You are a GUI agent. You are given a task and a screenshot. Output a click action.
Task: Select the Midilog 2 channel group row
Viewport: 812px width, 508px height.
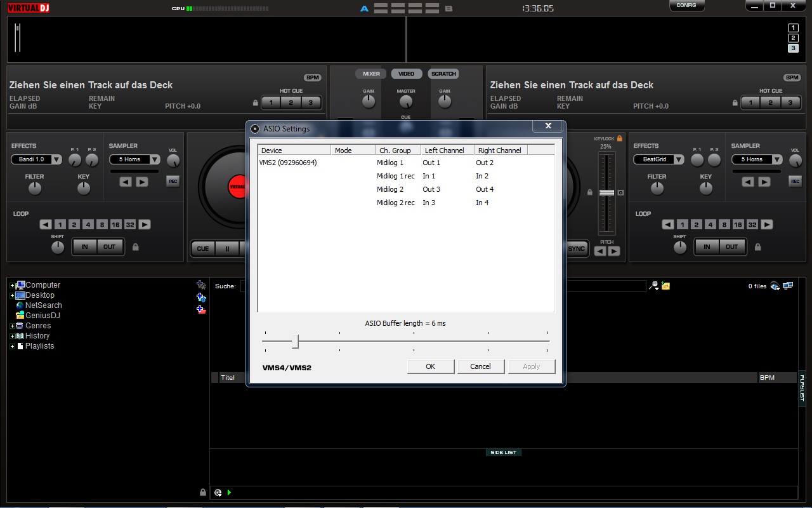click(x=390, y=189)
